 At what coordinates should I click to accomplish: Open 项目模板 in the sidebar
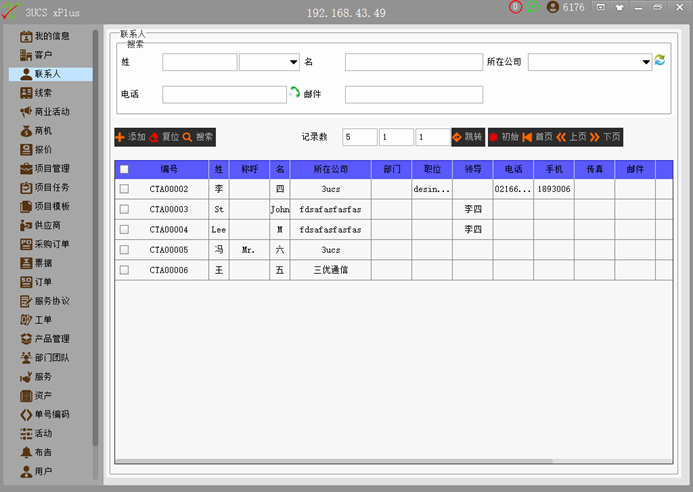45,206
